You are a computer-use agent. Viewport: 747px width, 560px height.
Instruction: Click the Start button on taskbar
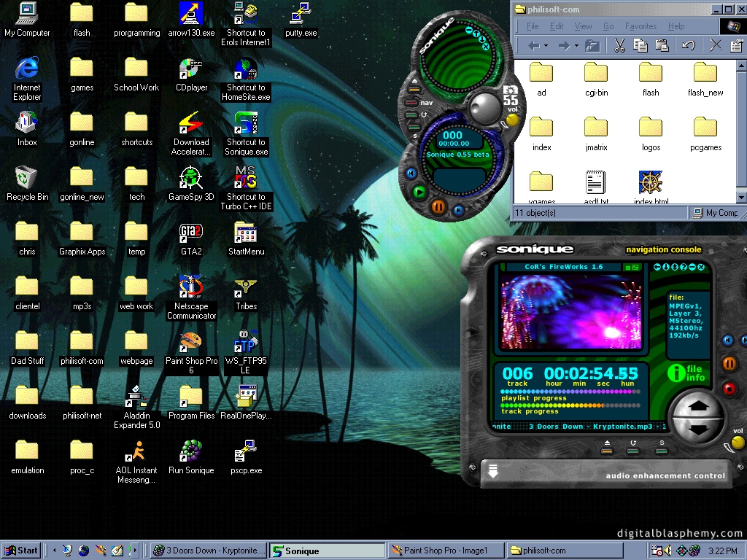(x=21, y=551)
